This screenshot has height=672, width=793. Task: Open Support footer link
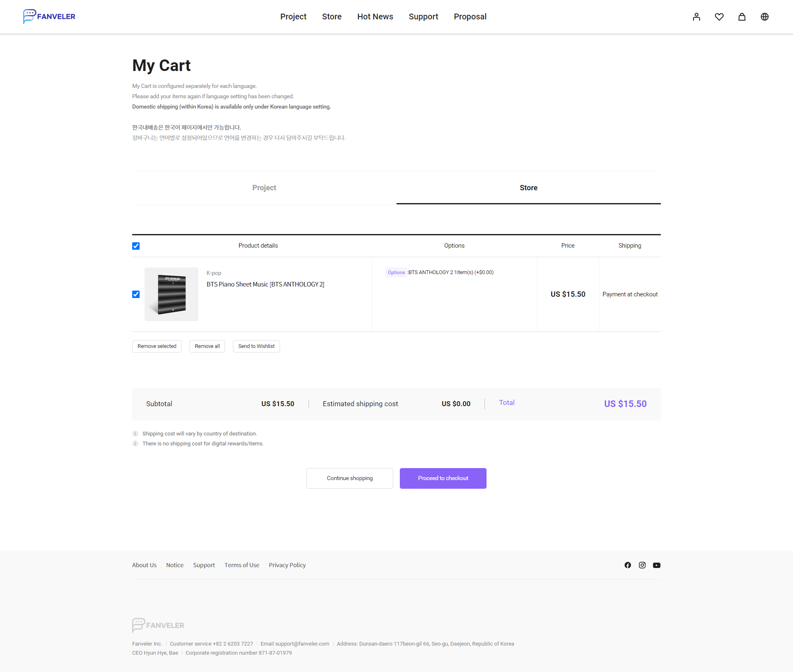tap(204, 565)
